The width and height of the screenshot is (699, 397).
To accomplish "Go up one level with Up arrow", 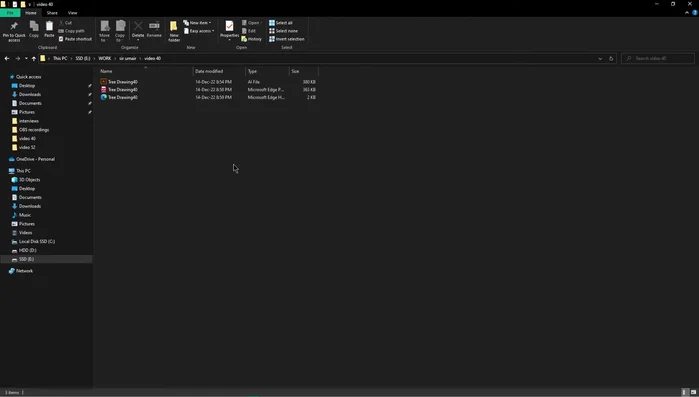I will (33, 58).
